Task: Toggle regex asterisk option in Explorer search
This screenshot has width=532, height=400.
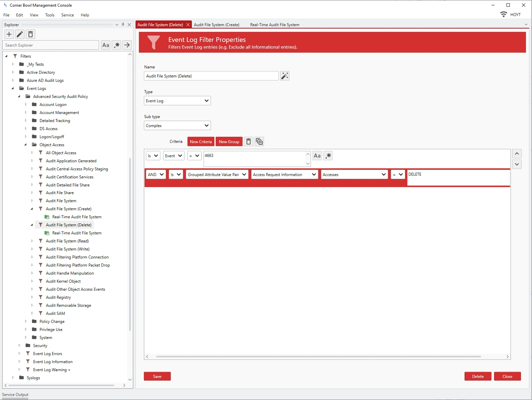Action: 116,45
